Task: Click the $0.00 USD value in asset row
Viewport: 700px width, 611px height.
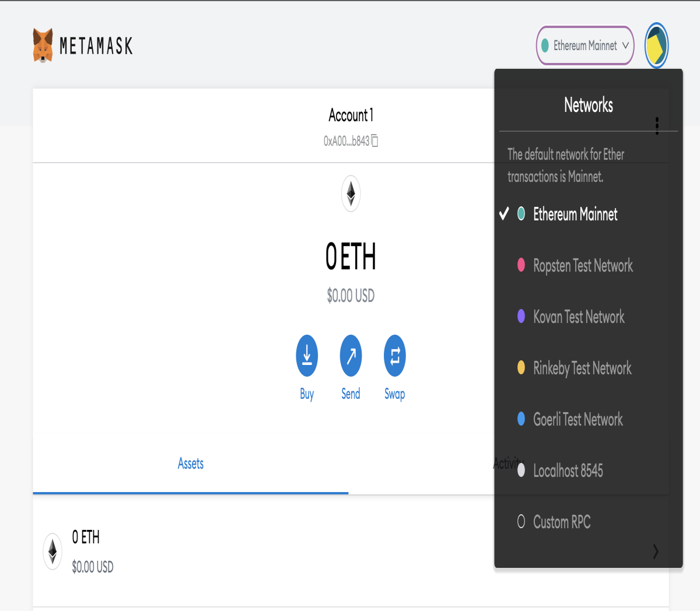Action: click(x=93, y=567)
